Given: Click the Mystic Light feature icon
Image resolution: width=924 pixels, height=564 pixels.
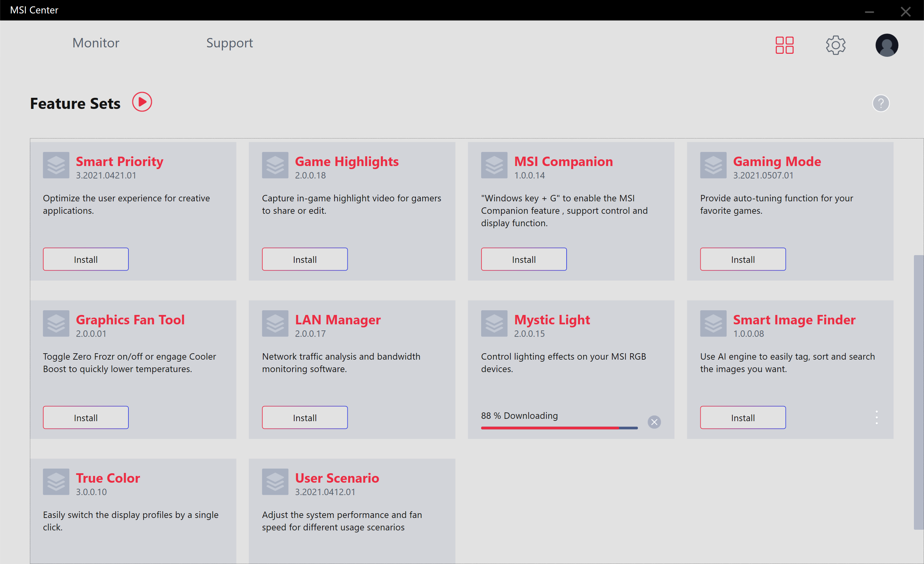Looking at the screenshot, I should 494,323.
